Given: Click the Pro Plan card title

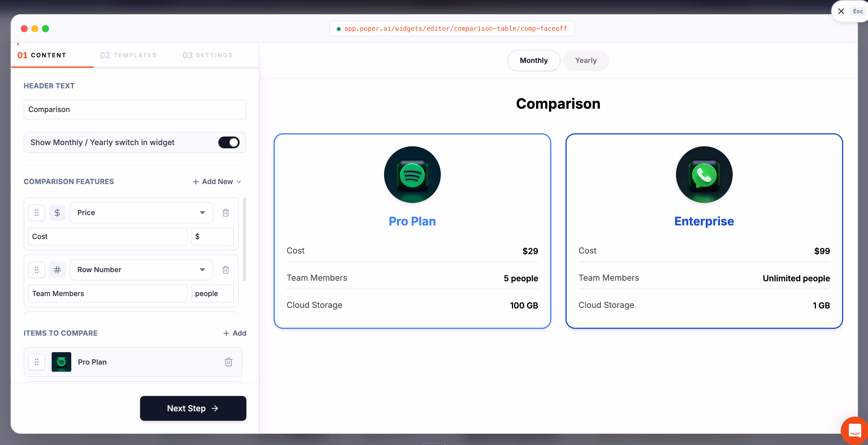Looking at the screenshot, I should pyautogui.click(x=412, y=221).
